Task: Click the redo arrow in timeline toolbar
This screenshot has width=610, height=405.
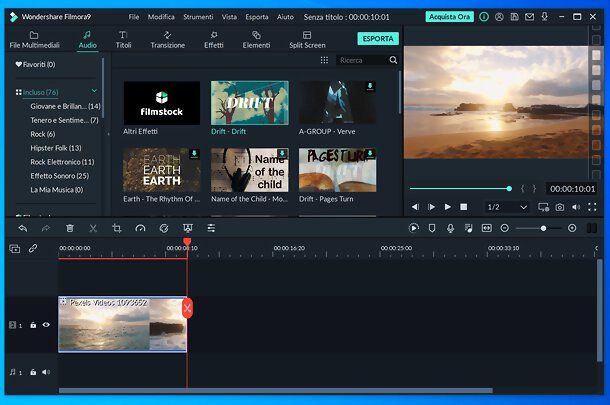Action: point(46,228)
